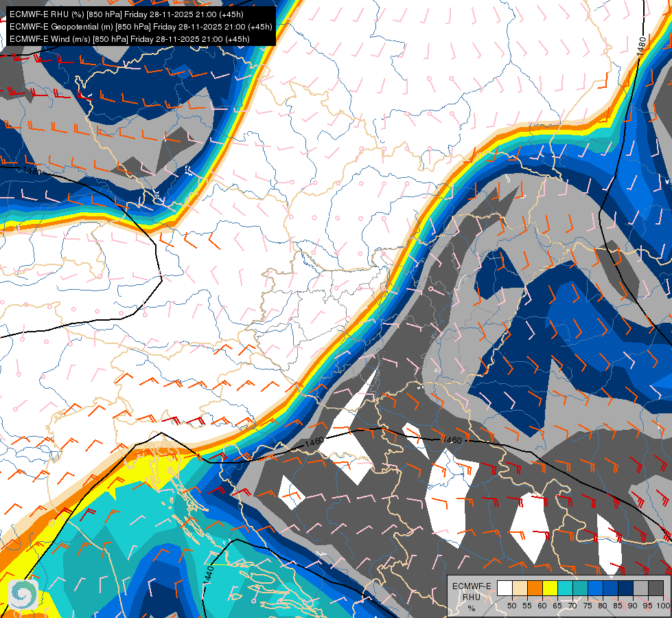Select the orange 55-60 legend swatch
The width and height of the screenshot is (672, 618).
click(535, 588)
